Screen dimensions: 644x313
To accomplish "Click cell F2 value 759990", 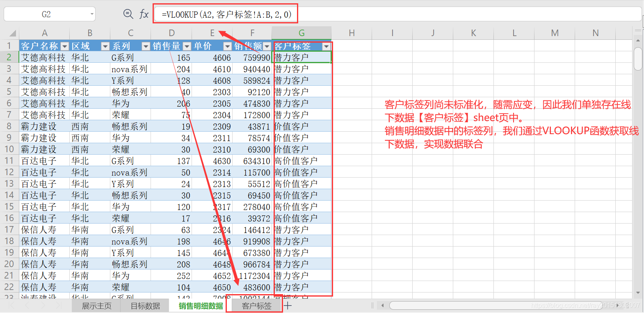I will coord(252,57).
